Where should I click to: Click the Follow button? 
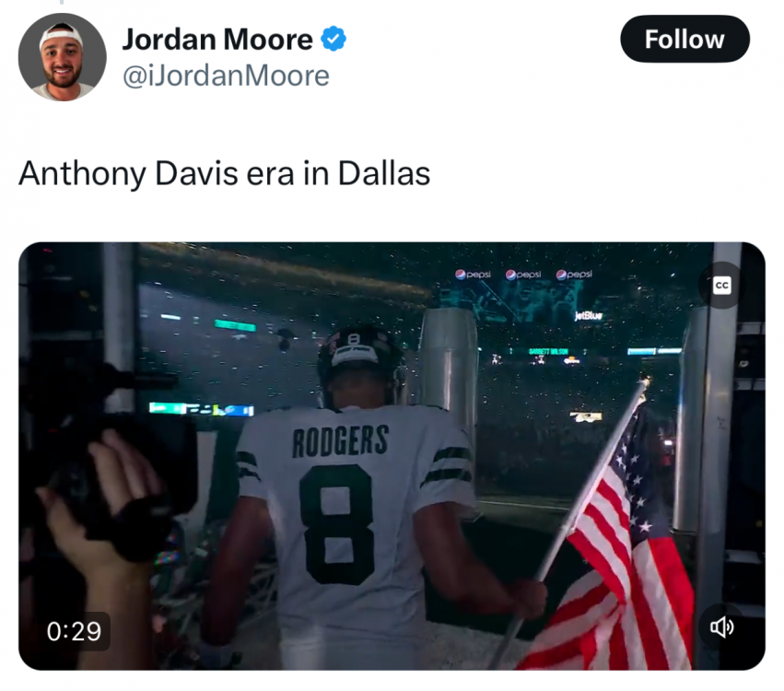(x=685, y=39)
